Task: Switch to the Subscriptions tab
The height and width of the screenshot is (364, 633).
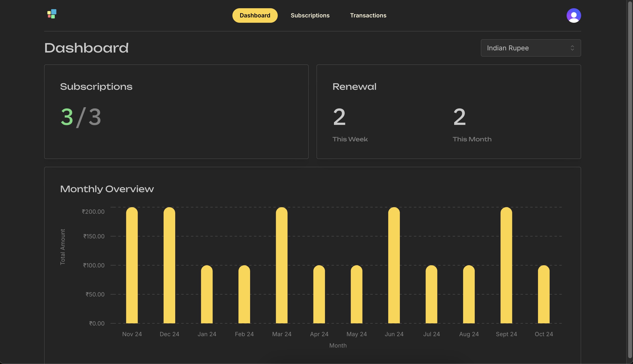Action: point(310,15)
